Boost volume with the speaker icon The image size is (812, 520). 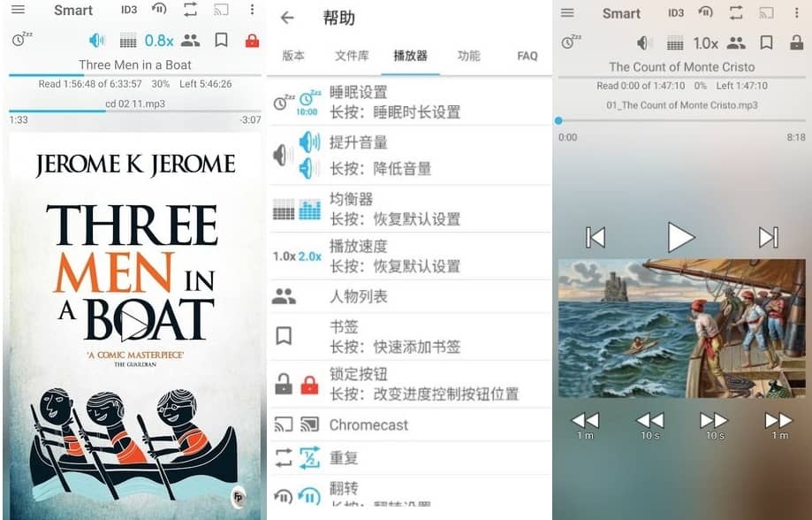pyautogui.click(x=95, y=40)
